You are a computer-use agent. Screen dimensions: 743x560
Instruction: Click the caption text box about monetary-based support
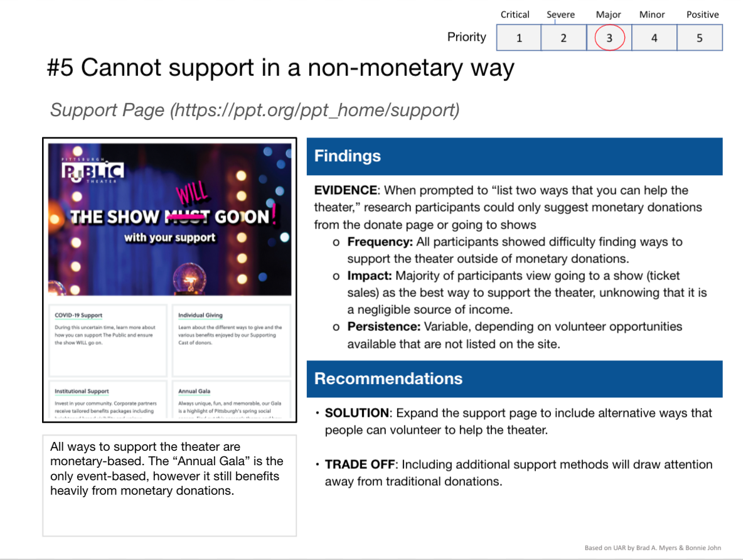(x=169, y=485)
